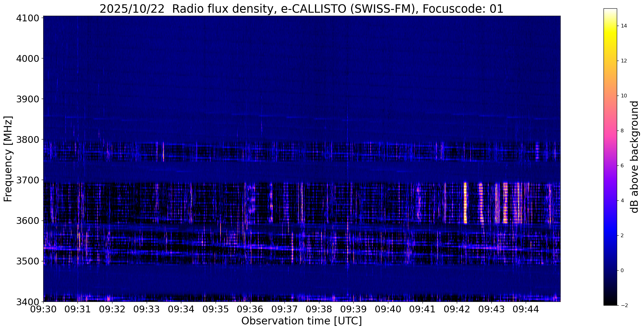Click the colorbar tick label −2
This screenshot has height=330, width=644.
click(x=624, y=305)
